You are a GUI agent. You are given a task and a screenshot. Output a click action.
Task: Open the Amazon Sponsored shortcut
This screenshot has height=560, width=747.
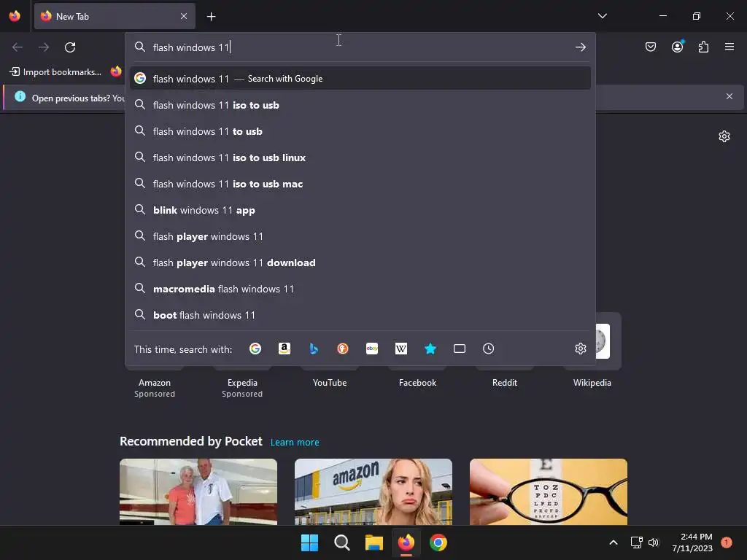155,388
